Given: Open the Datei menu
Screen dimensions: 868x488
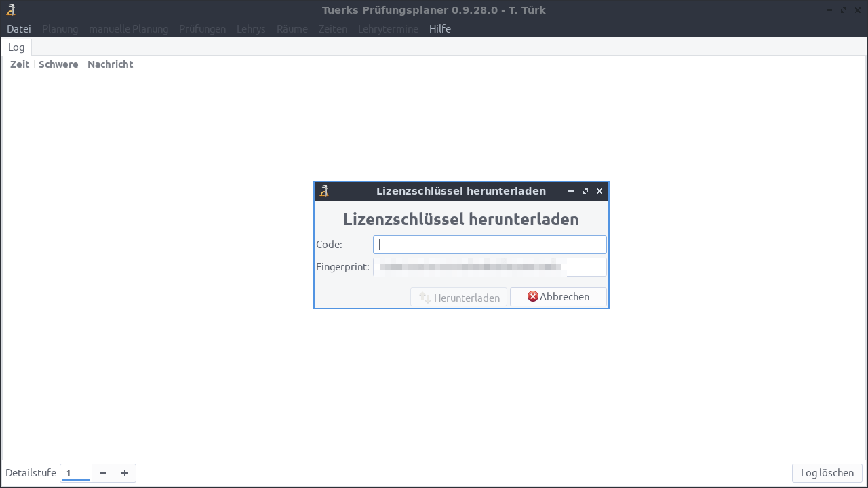Looking at the screenshot, I should (x=18, y=28).
